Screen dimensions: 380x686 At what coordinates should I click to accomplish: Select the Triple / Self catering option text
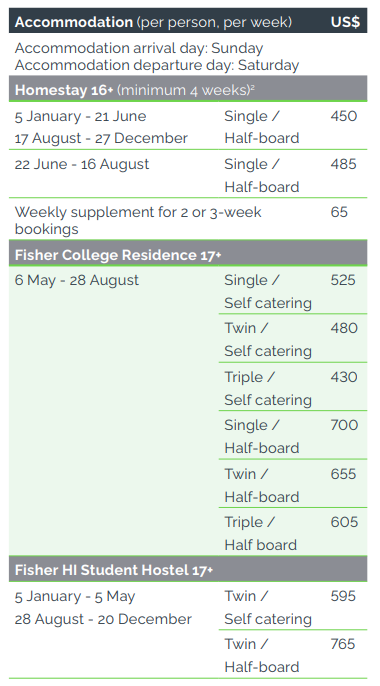pos(268,388)
